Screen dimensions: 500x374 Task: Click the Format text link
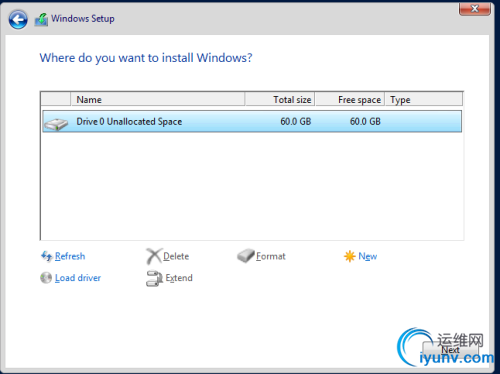click(271, 256)
